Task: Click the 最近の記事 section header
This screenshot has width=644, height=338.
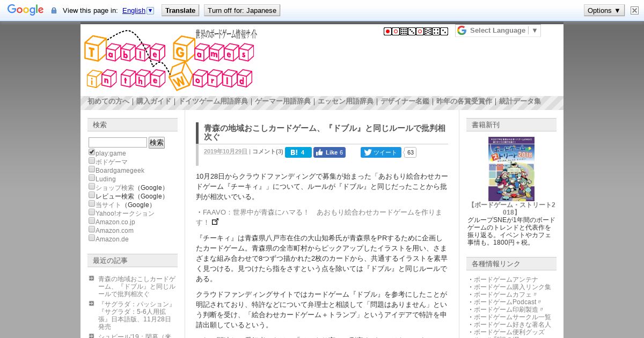Action: [133, 260]
